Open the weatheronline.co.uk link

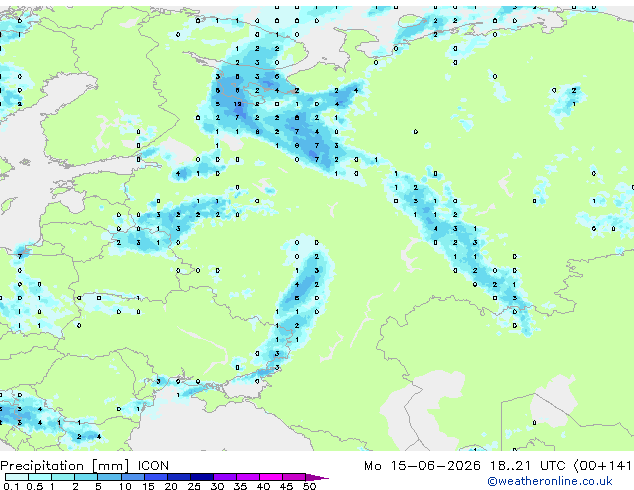tap(550, 481)
